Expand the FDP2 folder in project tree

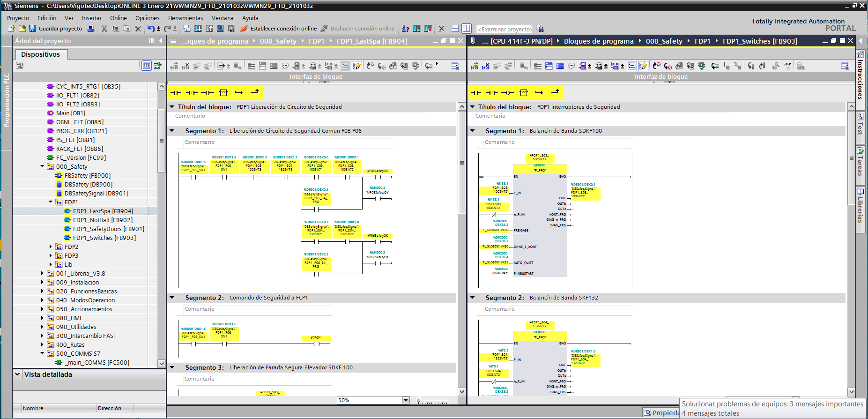coord(51,247)
